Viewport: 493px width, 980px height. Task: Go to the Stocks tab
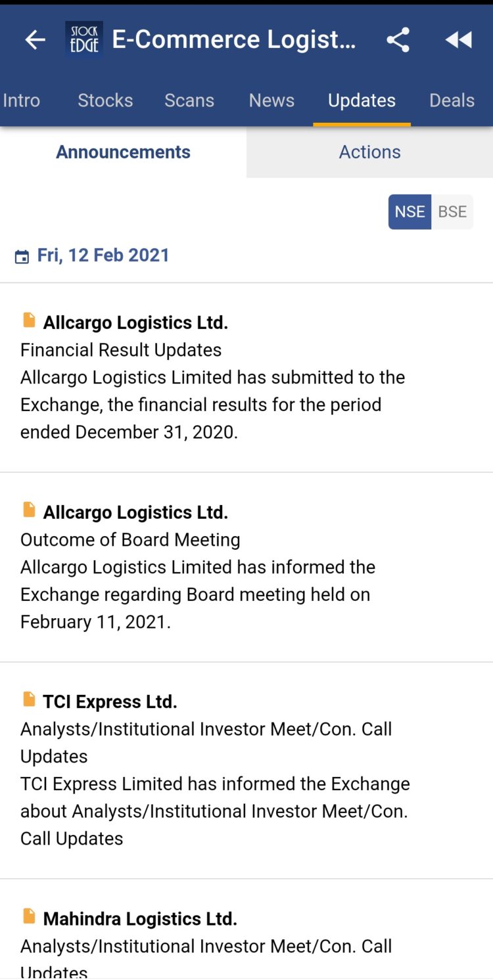pos(105,100)
